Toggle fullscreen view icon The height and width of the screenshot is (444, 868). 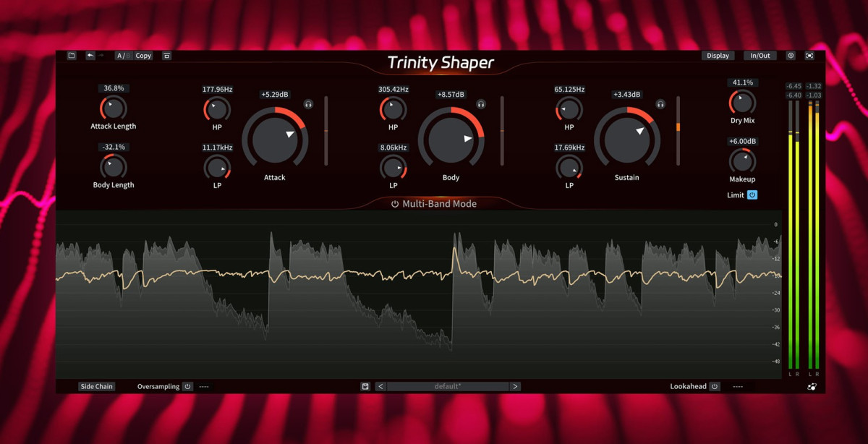point(809,56)
